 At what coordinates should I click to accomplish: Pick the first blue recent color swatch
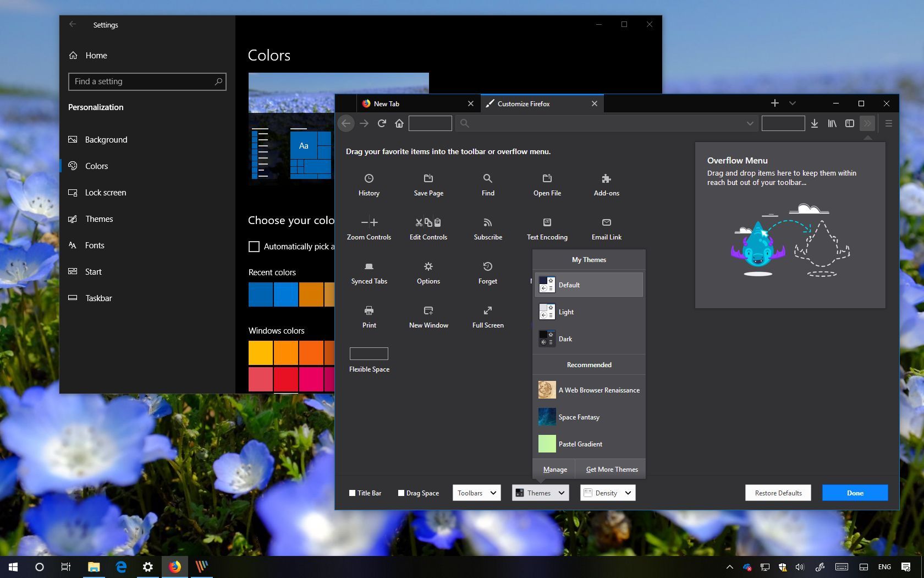261,295
